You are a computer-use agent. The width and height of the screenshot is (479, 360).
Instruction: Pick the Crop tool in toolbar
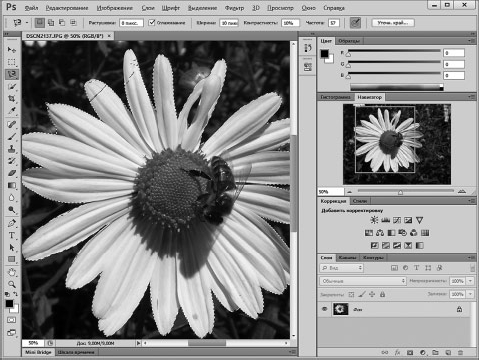pos(12,99)
